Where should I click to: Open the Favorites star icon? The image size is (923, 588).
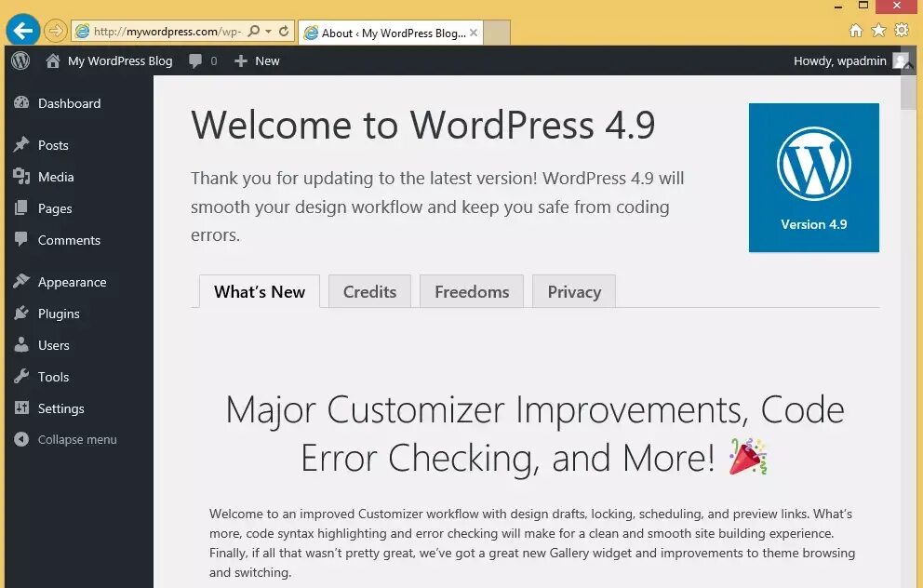[879, 30]
